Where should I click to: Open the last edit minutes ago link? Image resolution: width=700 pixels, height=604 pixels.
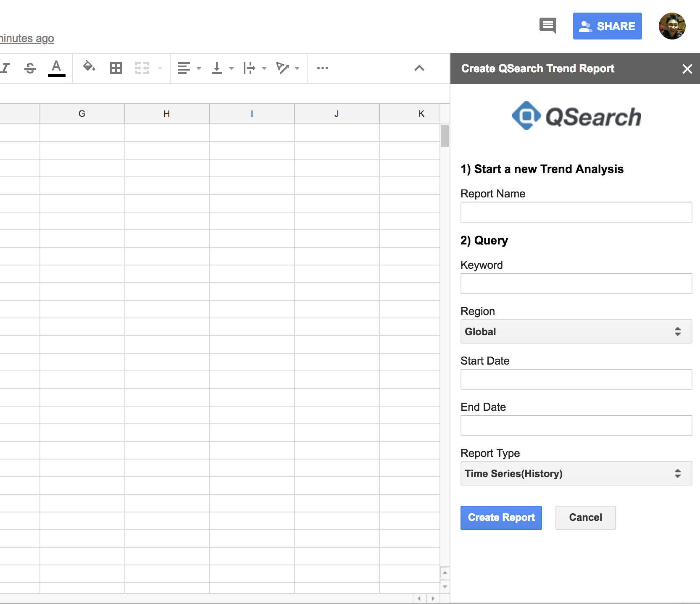(x=27, y=38)
